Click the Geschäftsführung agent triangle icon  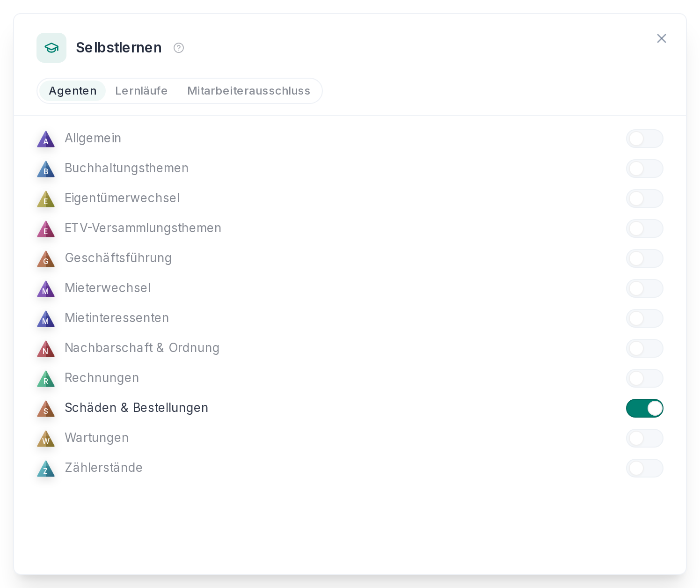pyautogui.click(x=46, y=259)
